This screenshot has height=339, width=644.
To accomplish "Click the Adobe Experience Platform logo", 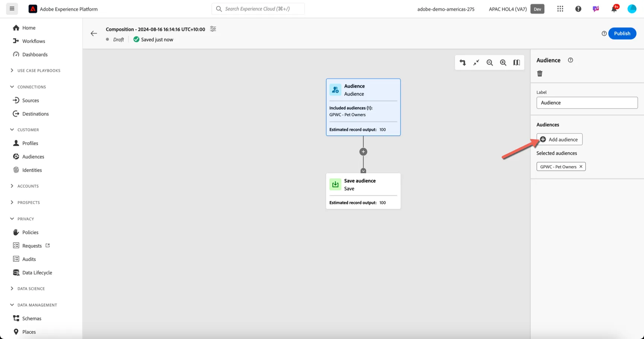I will pyautogui.click(x=33, y=9).
